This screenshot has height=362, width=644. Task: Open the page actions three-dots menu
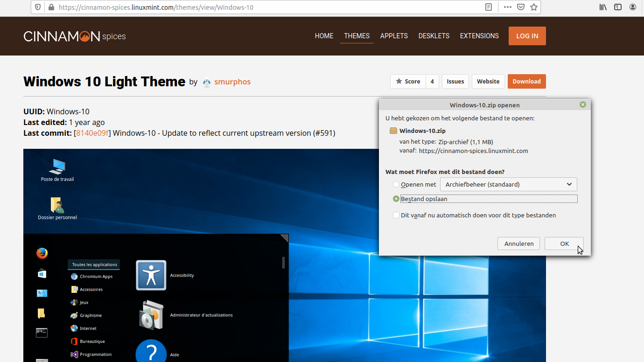click(508, 7)
